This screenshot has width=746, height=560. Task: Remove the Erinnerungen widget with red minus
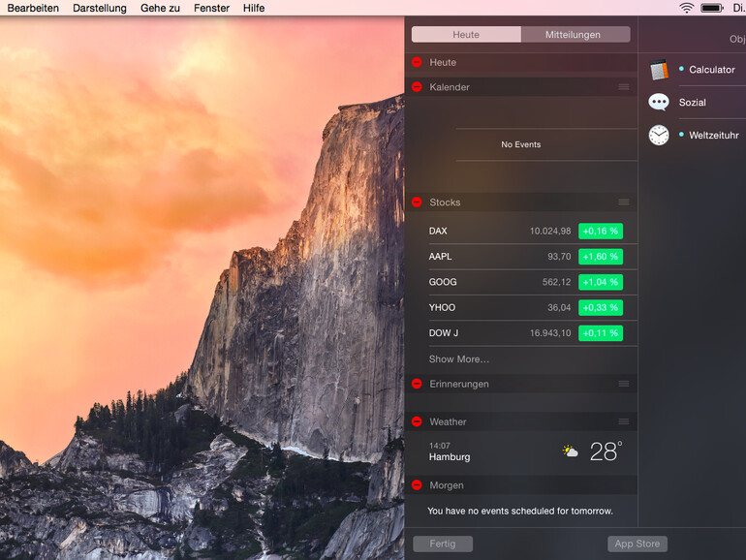417,384
